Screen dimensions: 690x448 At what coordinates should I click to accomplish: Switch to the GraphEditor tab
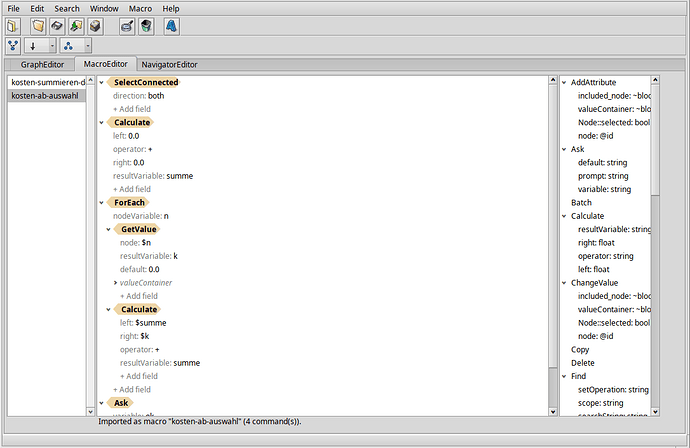coord(42,64)
